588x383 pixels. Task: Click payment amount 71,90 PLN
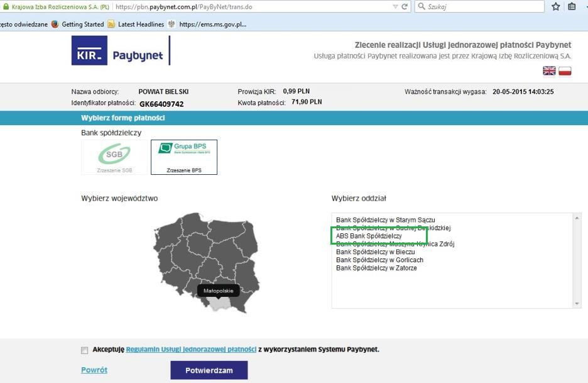click(307, 102)
